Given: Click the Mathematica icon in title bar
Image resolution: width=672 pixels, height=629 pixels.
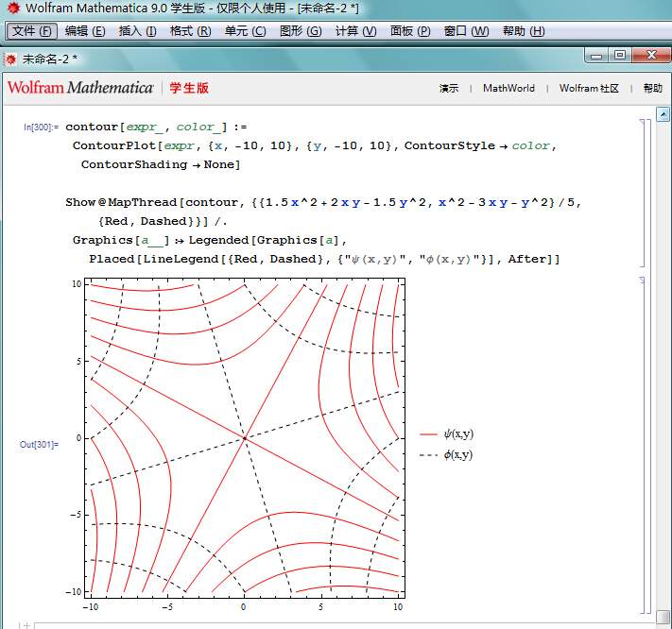Looking at the screenshot, I should [x=11, y=8].
